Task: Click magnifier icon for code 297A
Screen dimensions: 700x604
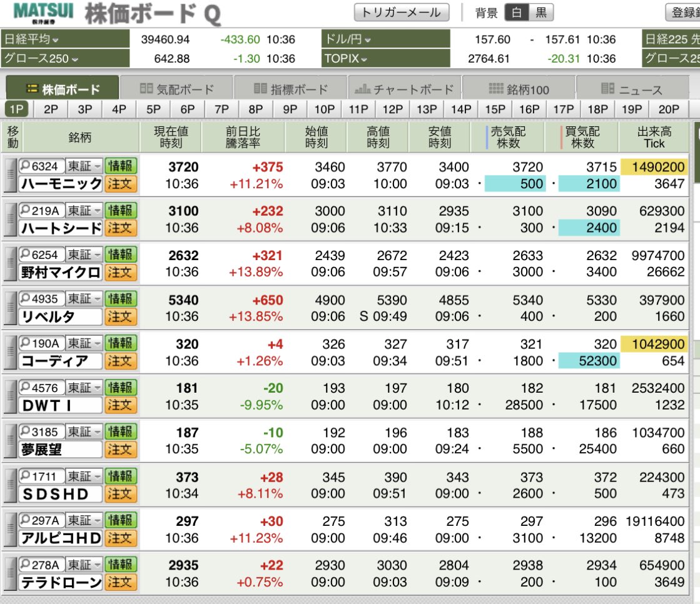Action: 25,520
